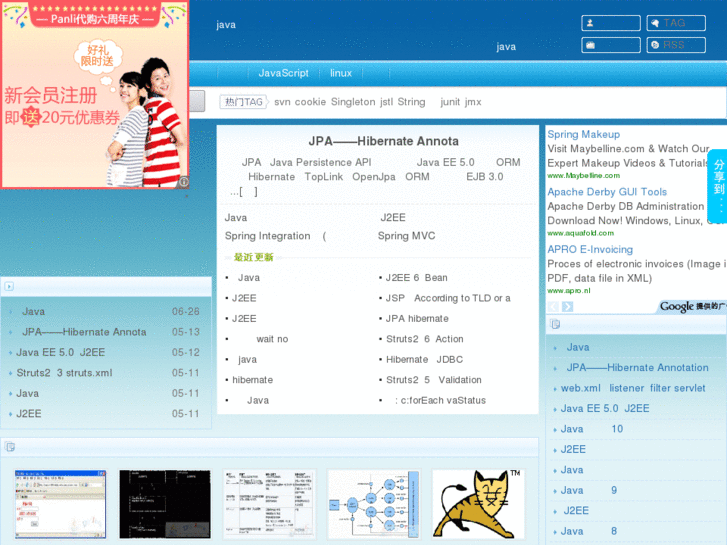Image resolution: width=727 pixels, height=545 pixels.
Task: Click the previous arrow in Google ads
Action: click(553, 307)
